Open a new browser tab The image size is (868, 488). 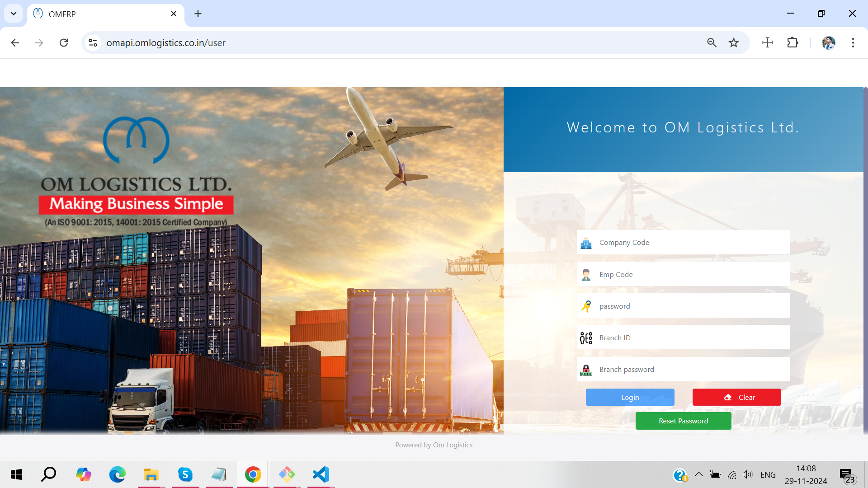tap(198, 14)
